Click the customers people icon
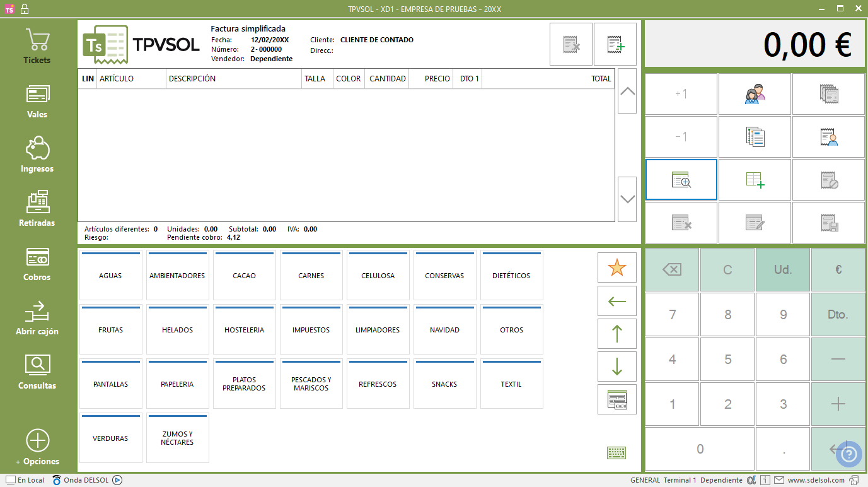 pos(755,94)
